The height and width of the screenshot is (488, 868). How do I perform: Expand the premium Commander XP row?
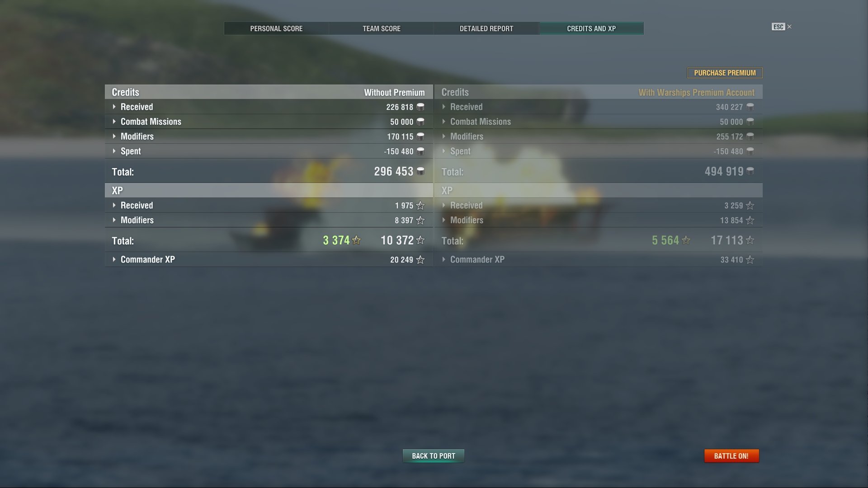[599, 259]
